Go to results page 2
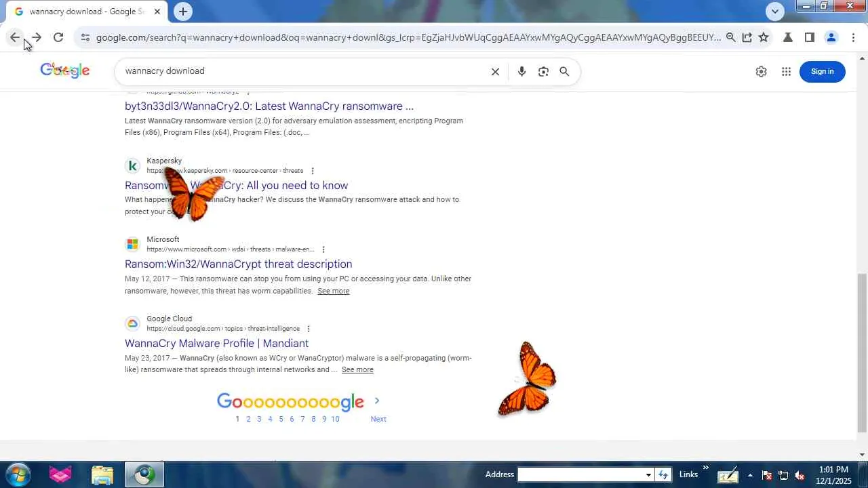The width and height of the screenshot is (868, 488). click(x=248, y=419)
